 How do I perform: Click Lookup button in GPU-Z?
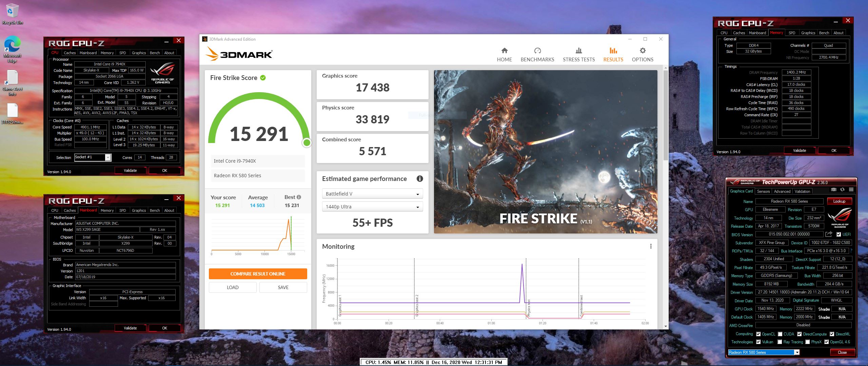point(839,201)
